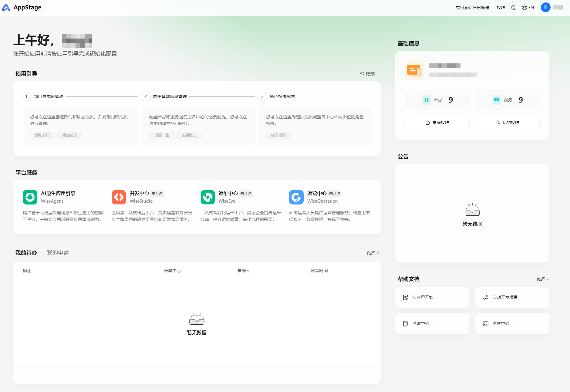This screenshot has height=392, width=570.
Task: Click the 产品 count tile icon
Action: 427,100
